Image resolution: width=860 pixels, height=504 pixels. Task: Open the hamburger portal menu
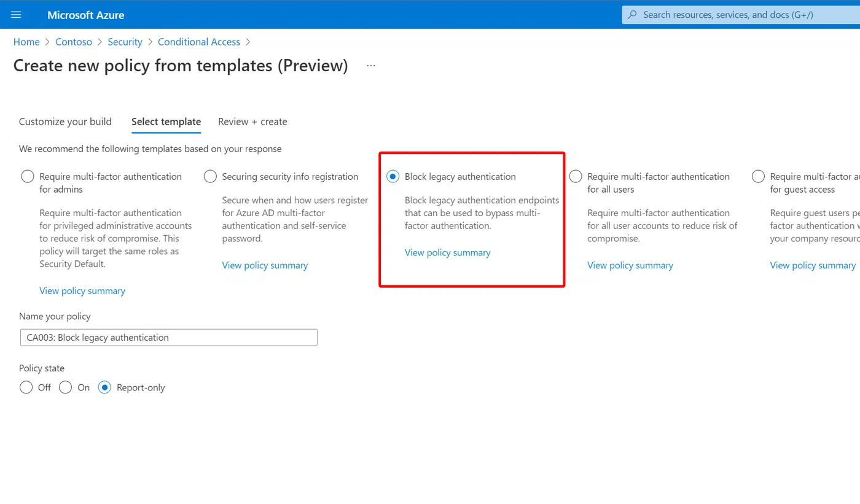click(16, 15)
